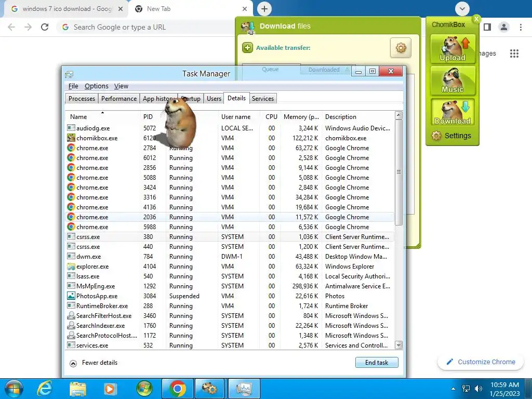
Task: Click the green plus Available transfer icon
Action: 247,48
